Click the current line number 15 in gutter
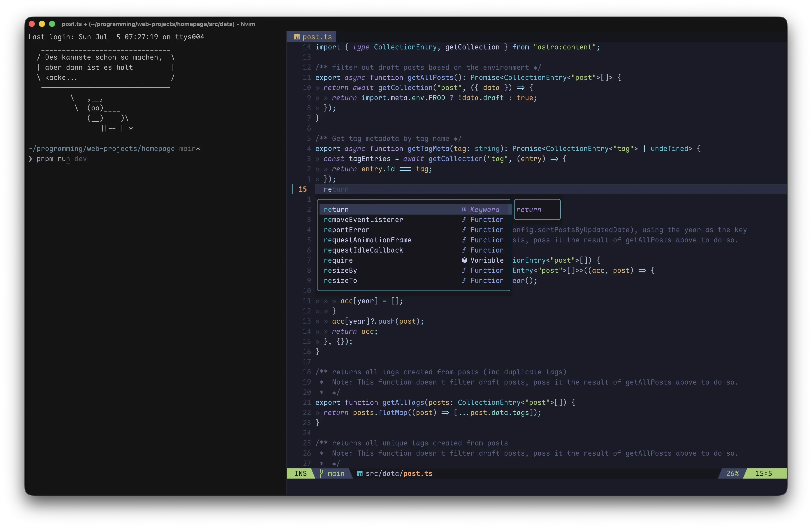812x528 pixels. click(302, 189)
